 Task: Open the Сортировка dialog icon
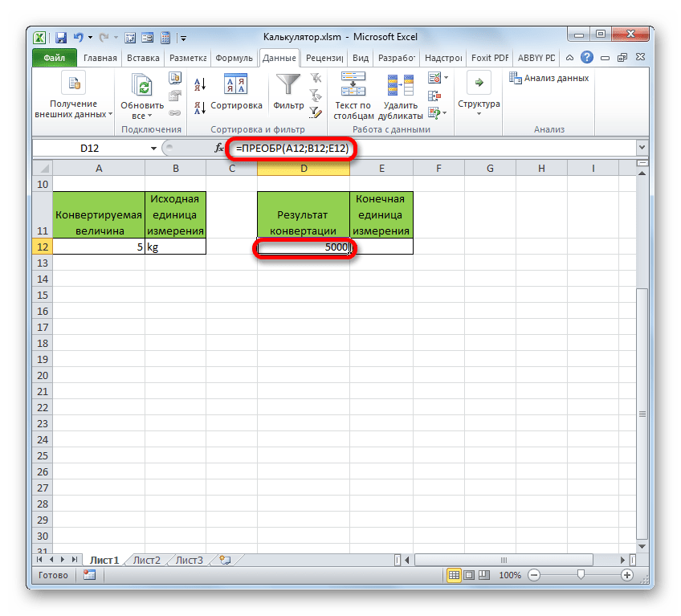tap(236, 84)
